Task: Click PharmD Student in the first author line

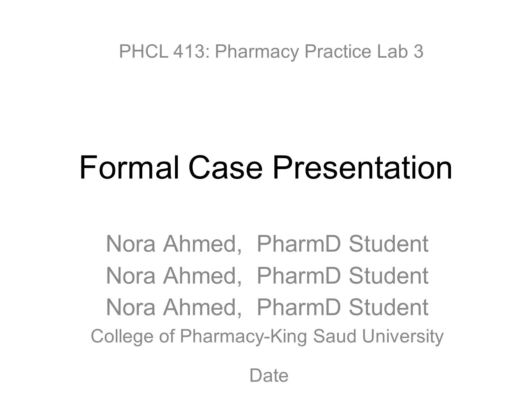Action: [343, 244]
